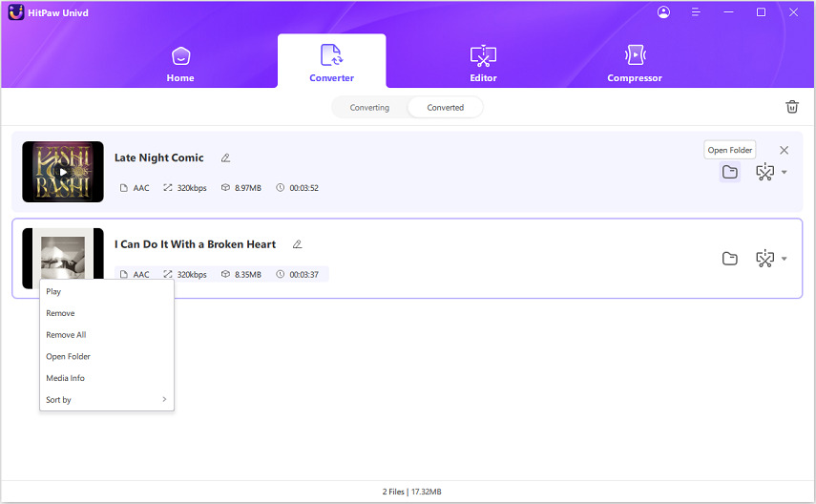
Task: Play Late Night Comic thumbnail
Action: point(63,172)
